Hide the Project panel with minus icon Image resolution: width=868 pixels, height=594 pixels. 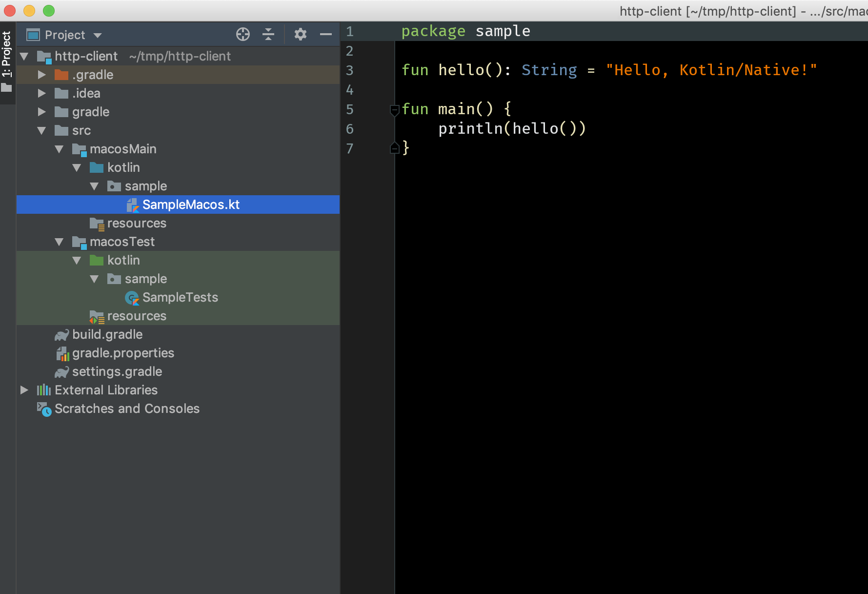point(326,34)
